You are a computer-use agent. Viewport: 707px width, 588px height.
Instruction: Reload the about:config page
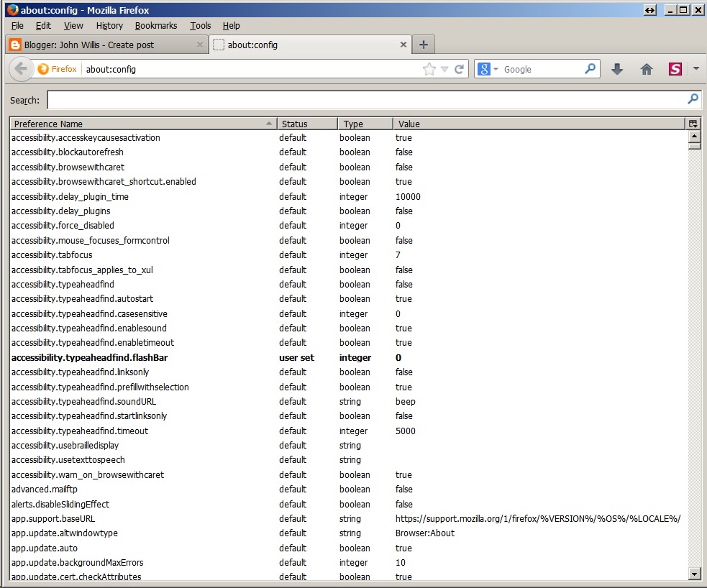[460, 69]
